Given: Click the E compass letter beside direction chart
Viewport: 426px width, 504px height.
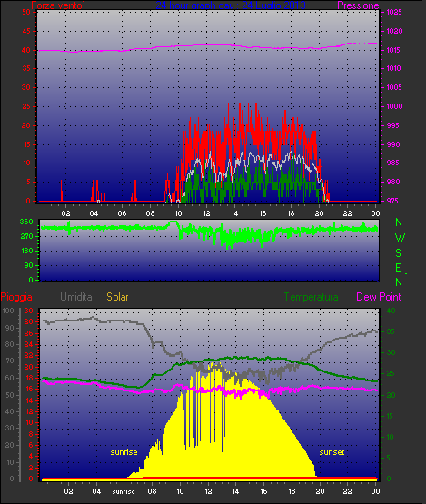Looking at the screenshot, I should point(399,268).
